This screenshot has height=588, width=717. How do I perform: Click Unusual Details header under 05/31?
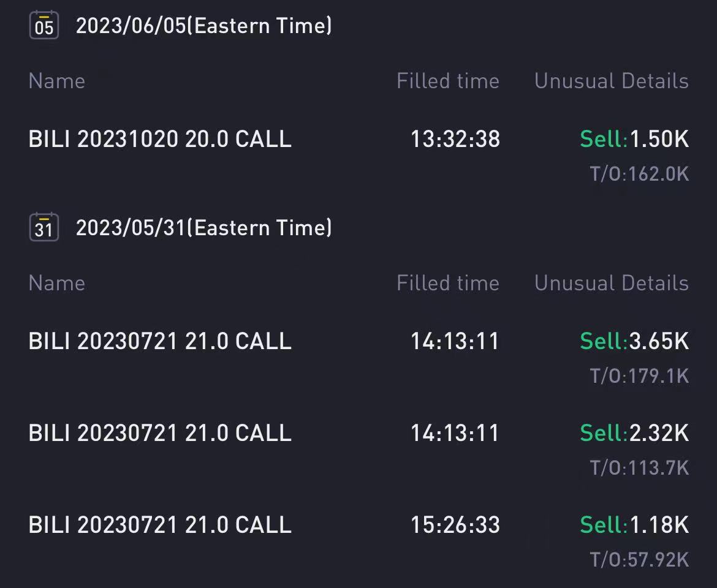click(x=612, y=283)
